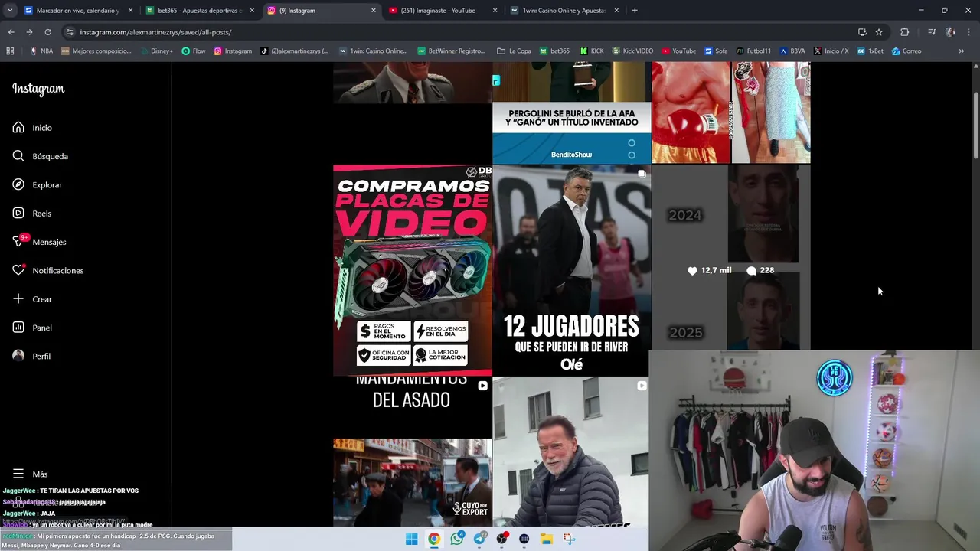Open the browser tab search dropdown
Image resolution: width=980 pixels, height=551 pixels.
tap(10, 11)
